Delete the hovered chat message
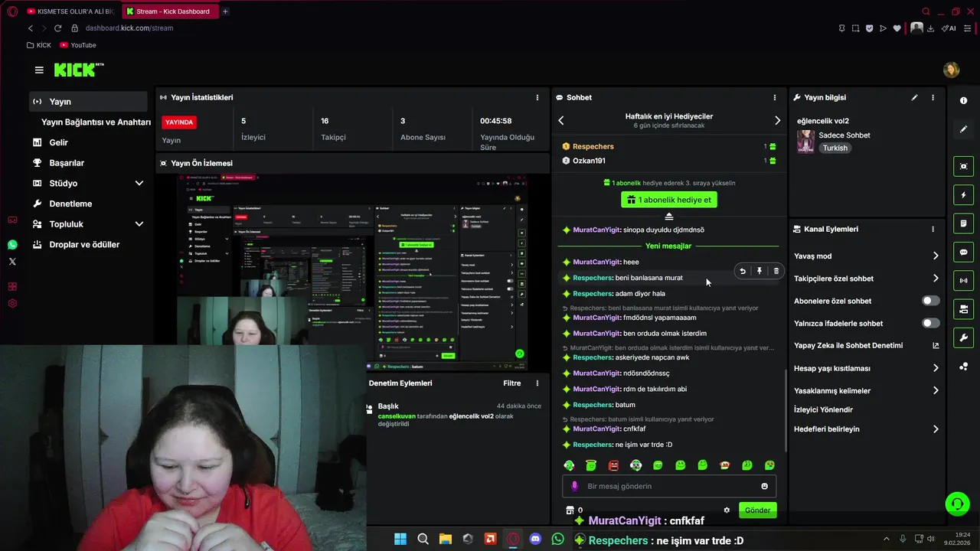This screenshot has width=980, height=551. (x=776, y=271)
